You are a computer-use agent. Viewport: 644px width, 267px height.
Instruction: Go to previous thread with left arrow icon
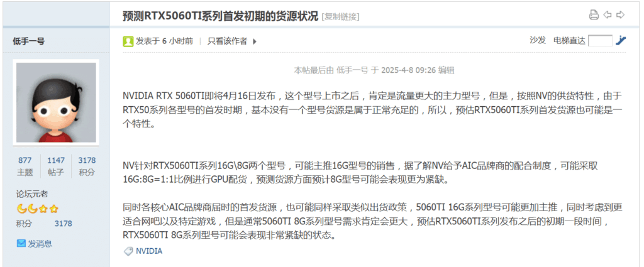608,15
